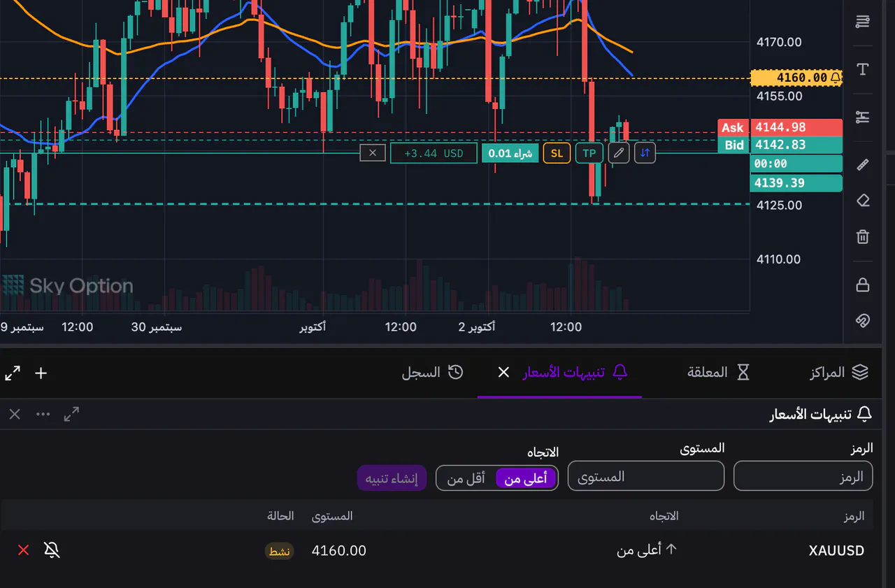
Task: Edit the position with pencil icon
Action: [x=619, y=152]
